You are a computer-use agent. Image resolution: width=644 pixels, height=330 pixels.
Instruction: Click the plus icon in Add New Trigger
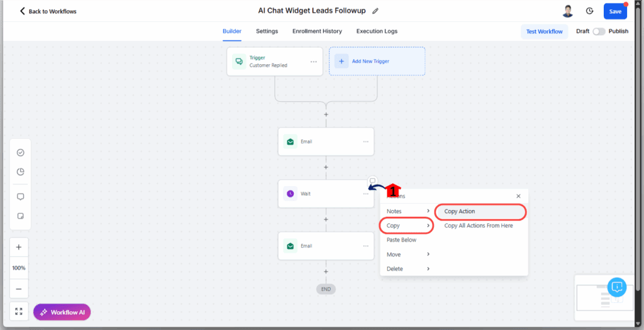tap(341, 61)
